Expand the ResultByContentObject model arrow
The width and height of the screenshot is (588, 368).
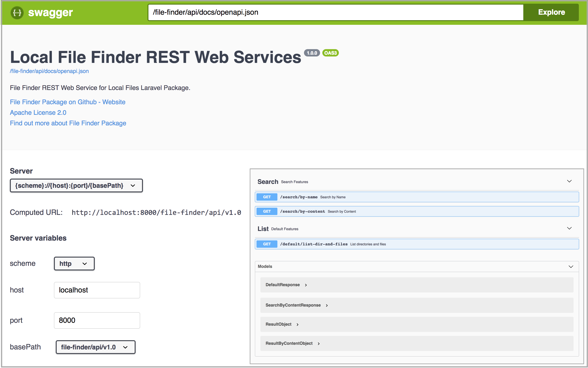(x=319, y=344)
